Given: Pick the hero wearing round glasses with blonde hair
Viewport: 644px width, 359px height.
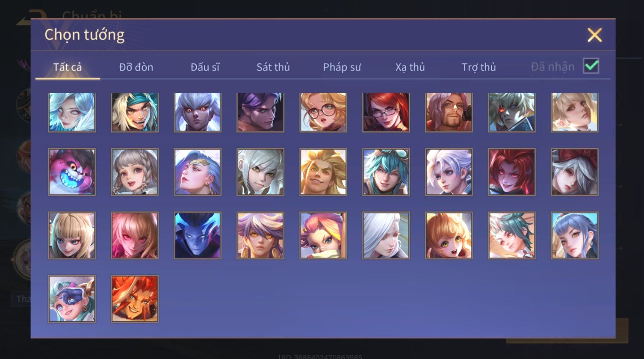Looking at the screenshot, I should pyautogui.click(x=323, y=112).
